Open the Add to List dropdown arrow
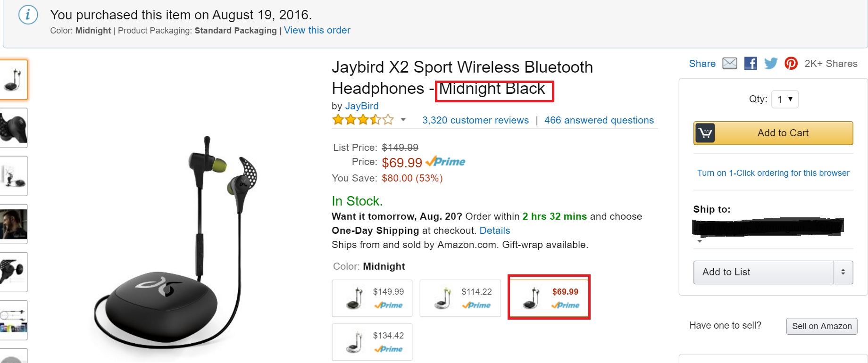 coord(843,272)
